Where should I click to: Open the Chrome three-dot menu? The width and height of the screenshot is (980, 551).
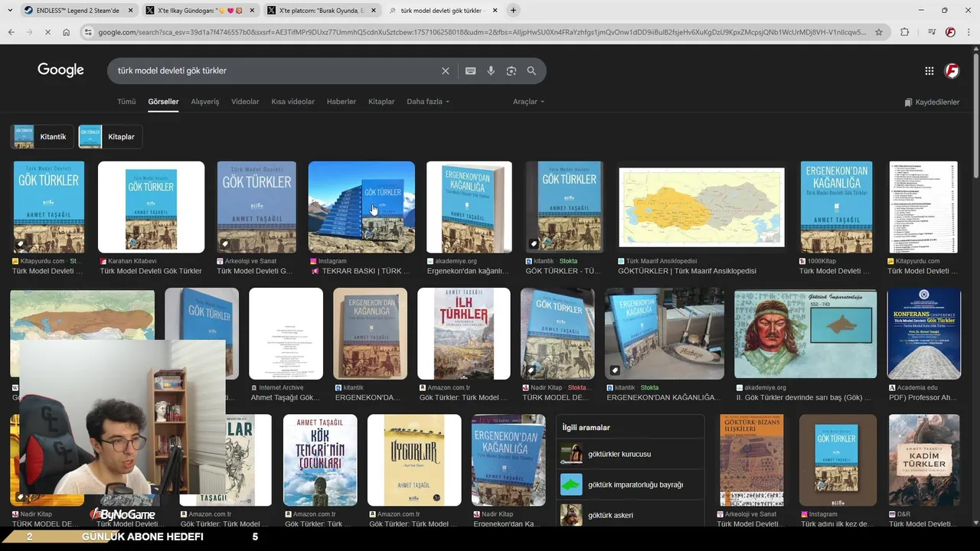969,32
